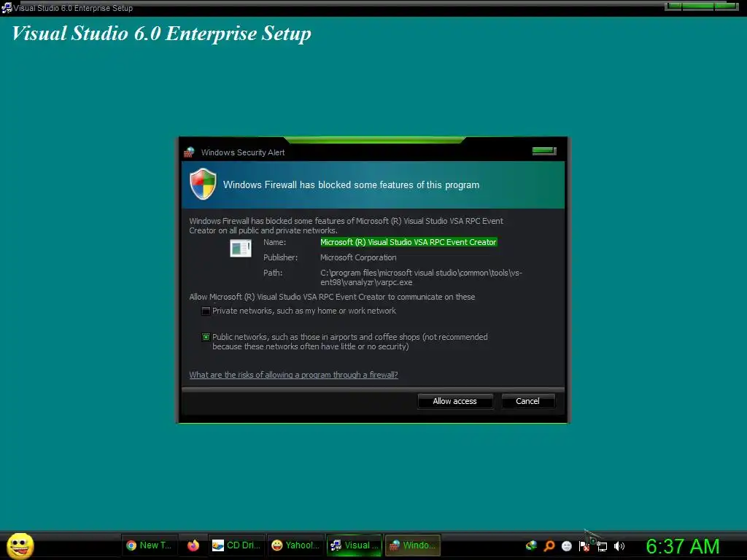Screen dimensions: 747x560
Task: Close the Windows Security Alert dialog
Action: point(544,151)
